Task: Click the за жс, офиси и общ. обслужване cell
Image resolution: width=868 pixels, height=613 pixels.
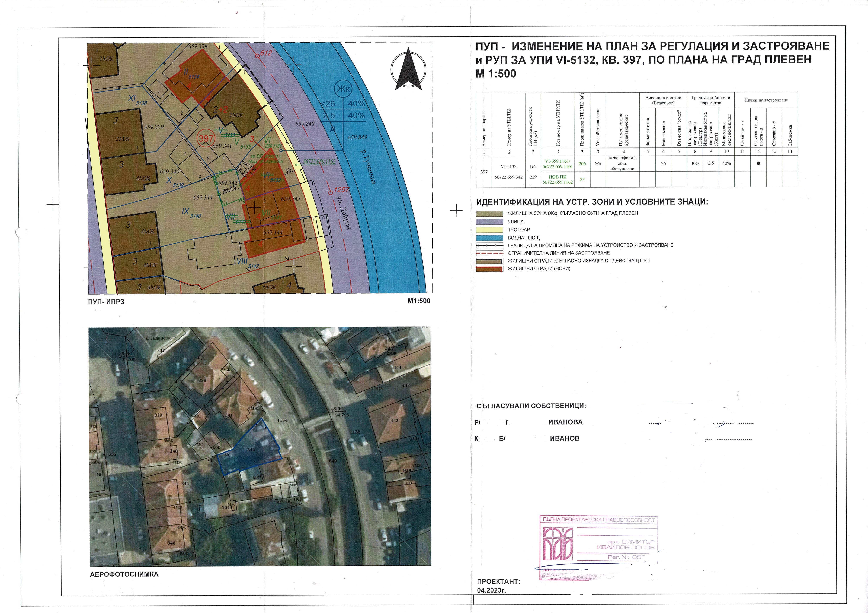Action: click(x=622, y=163)
